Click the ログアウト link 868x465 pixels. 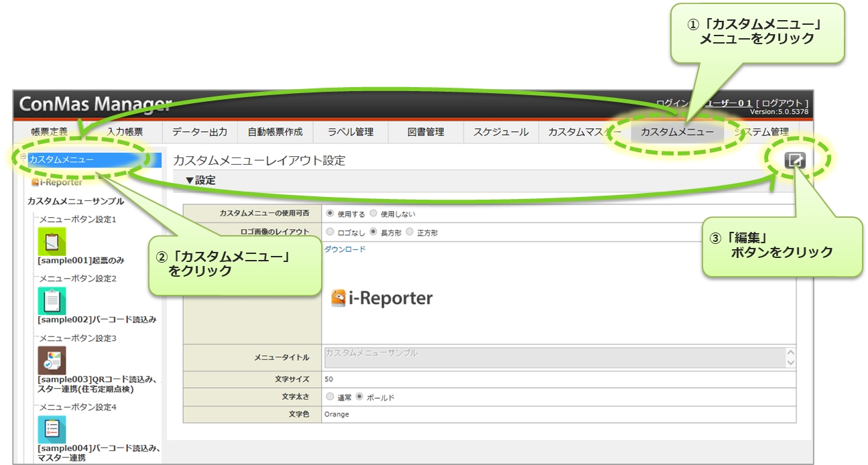[782, 103]
